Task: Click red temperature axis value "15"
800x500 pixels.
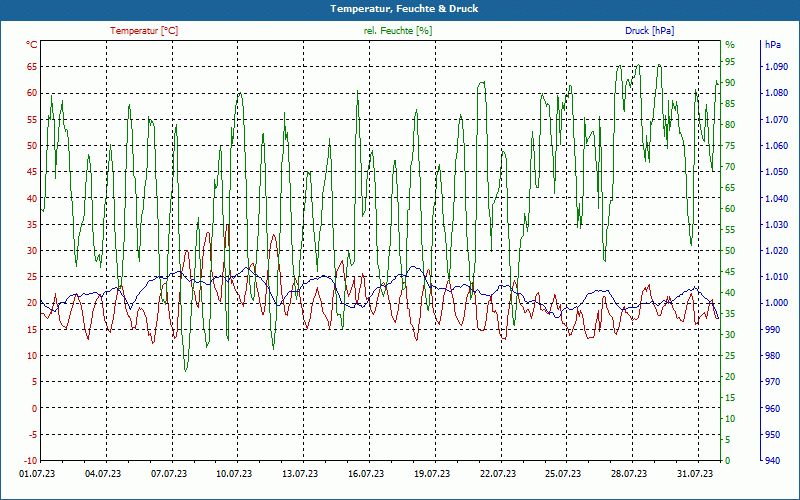Action: coord(32,330)
